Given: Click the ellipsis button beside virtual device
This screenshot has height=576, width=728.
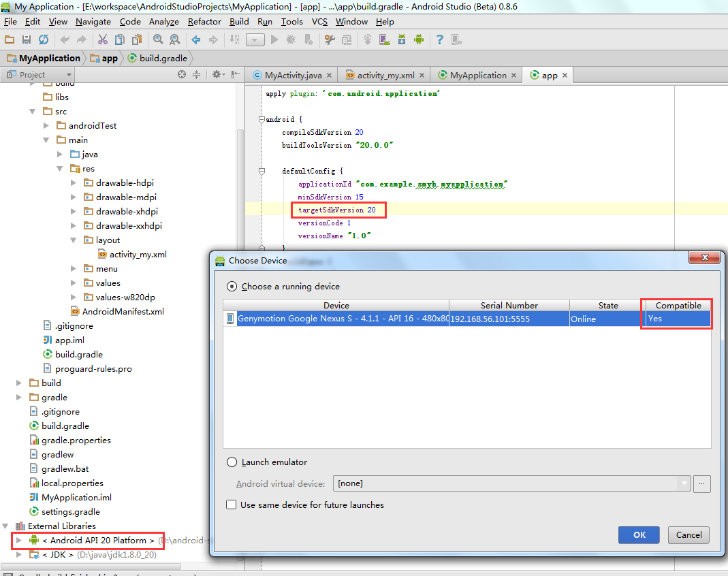Looking at the screenshot, I should click(702, 483).
